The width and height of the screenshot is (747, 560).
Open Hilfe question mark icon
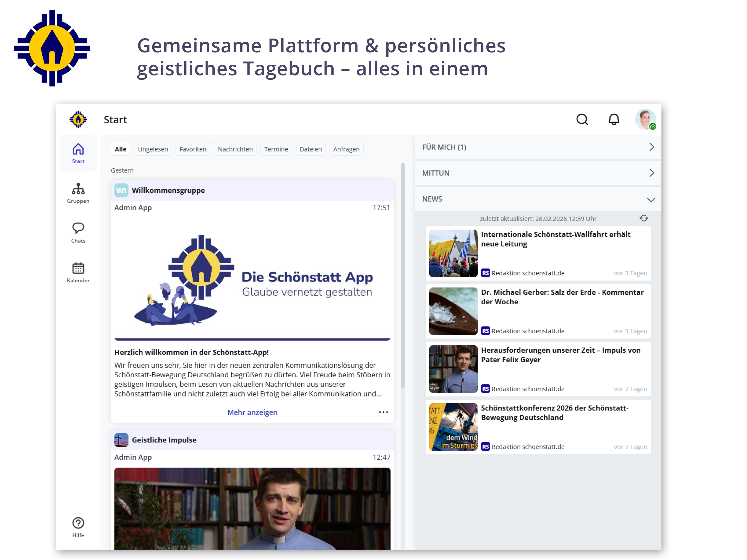(x=78, y=527)
